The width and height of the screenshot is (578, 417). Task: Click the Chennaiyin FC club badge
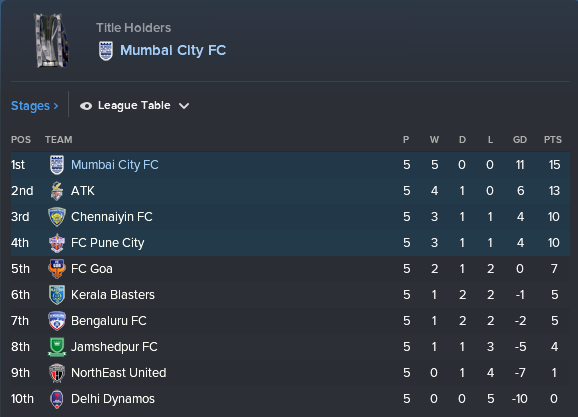tap(57, 217)
